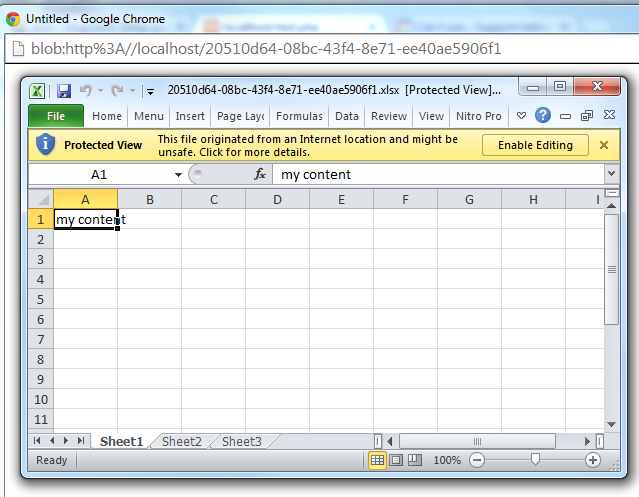Open Excel Help question mark icon

(x=543, y=116)
